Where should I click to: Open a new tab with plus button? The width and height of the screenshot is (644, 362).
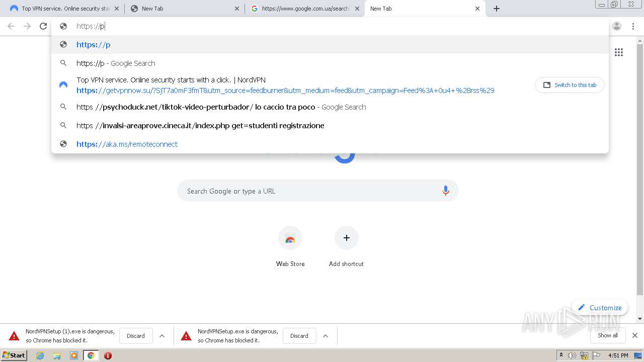pos(497,9)
